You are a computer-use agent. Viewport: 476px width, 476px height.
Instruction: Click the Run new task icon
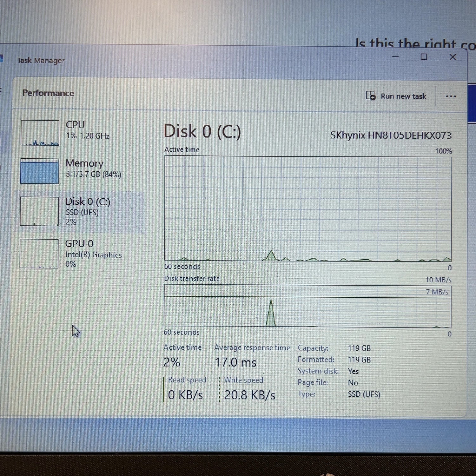pyautogui.click(x=371, y=96)
